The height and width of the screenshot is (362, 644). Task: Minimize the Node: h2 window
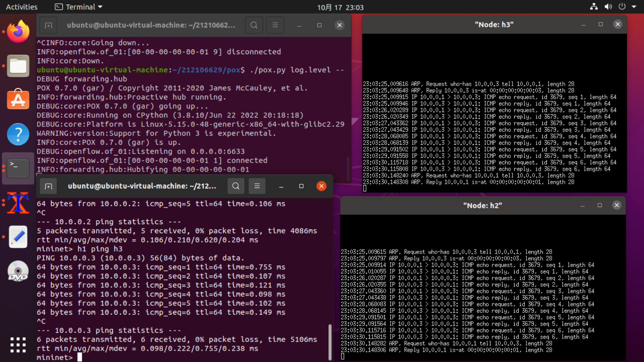pyautogui.click(x=582, y=205)
